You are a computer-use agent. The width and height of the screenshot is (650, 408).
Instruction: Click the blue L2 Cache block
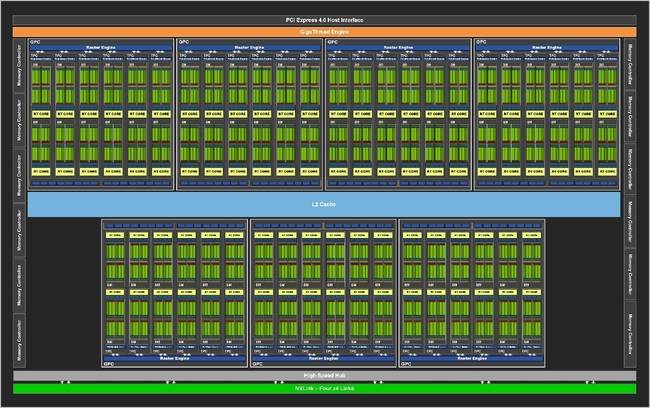324,204
